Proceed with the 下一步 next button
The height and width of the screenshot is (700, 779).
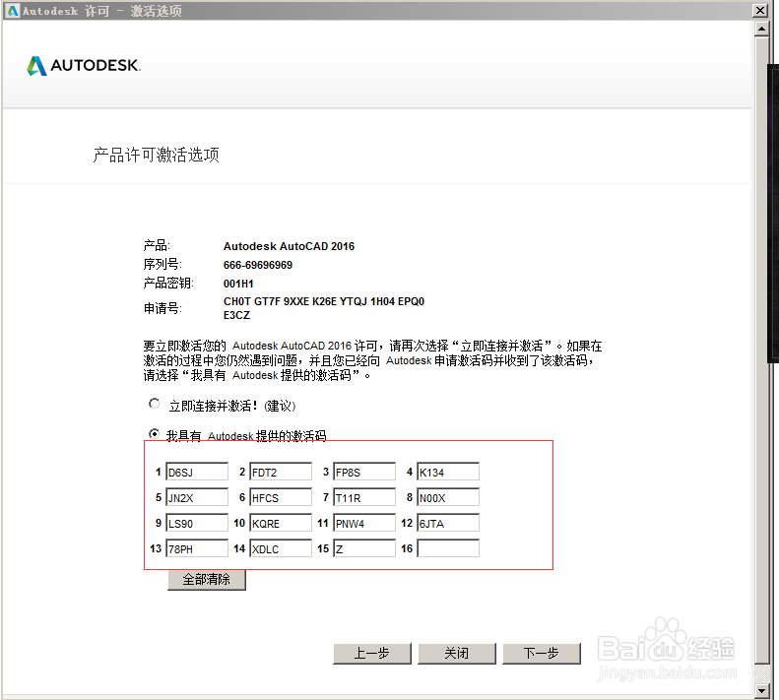coord(542,654)
